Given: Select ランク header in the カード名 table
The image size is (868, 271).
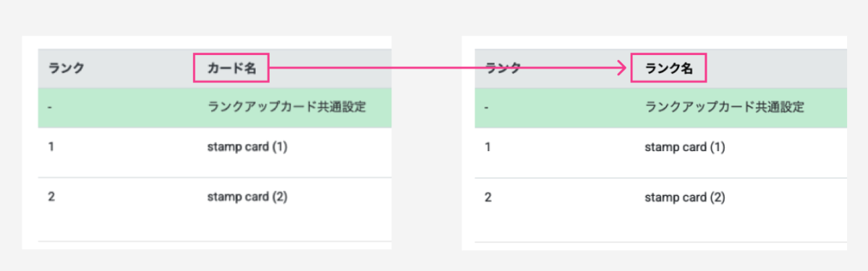Looking at the screenshot, I should 67,69.
